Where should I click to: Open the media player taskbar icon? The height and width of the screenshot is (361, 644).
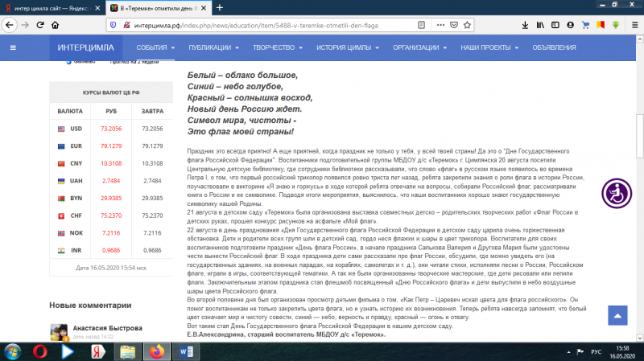[68, 352]
